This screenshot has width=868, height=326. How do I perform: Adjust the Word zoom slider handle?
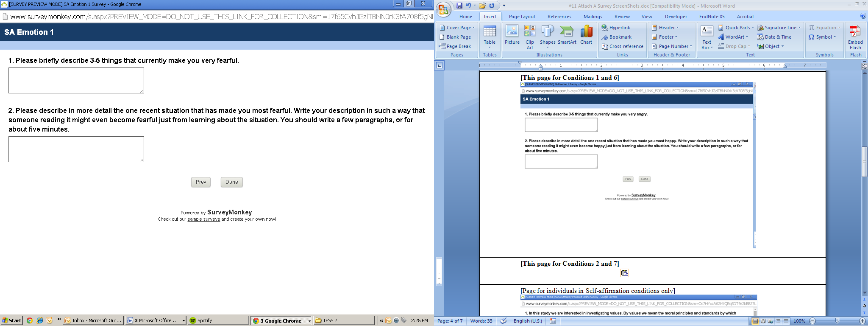coord(837,321)
